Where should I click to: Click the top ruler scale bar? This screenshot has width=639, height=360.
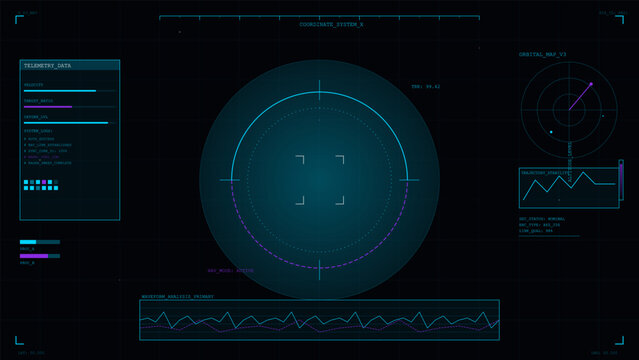point(320,18)
